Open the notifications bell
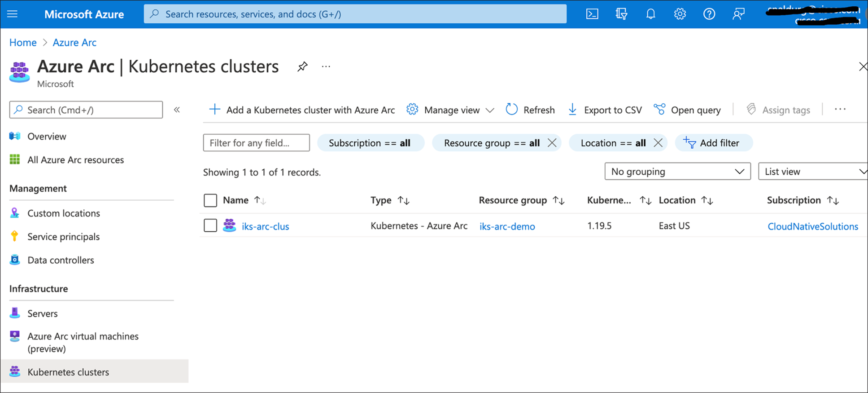This screenshot has height=393, width=868. point(650,14)
